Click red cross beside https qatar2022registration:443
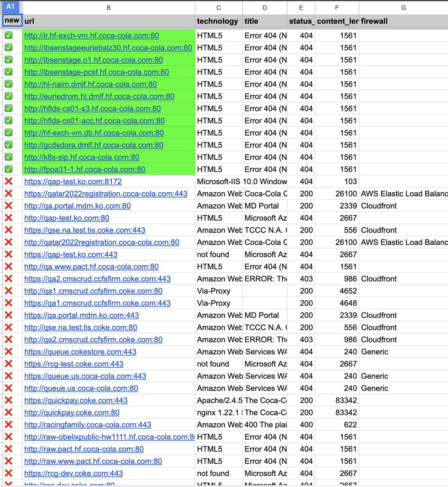The height and width of the screenshot is (487, 448). pos(8,194)
